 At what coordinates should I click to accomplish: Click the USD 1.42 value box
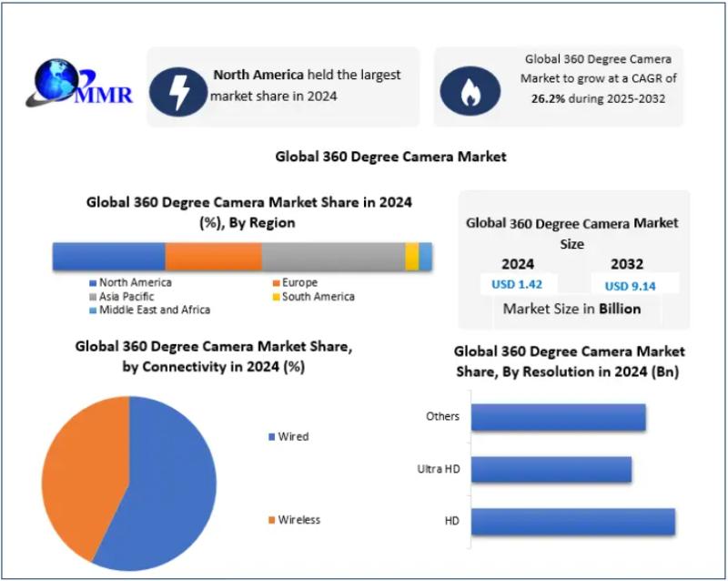(517, 284)
